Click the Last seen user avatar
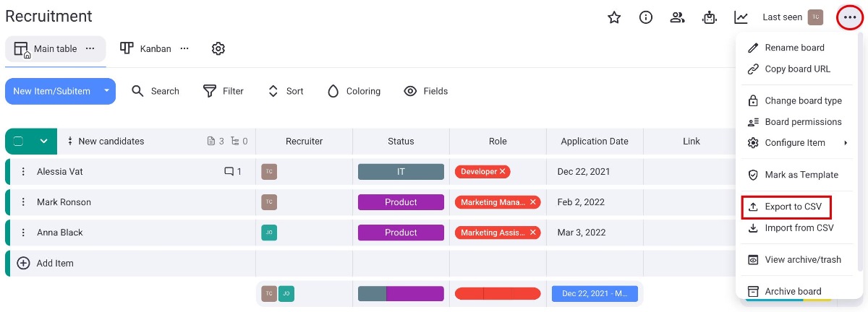868x312 pixels. pyautogui.click(x=815, y=17)
